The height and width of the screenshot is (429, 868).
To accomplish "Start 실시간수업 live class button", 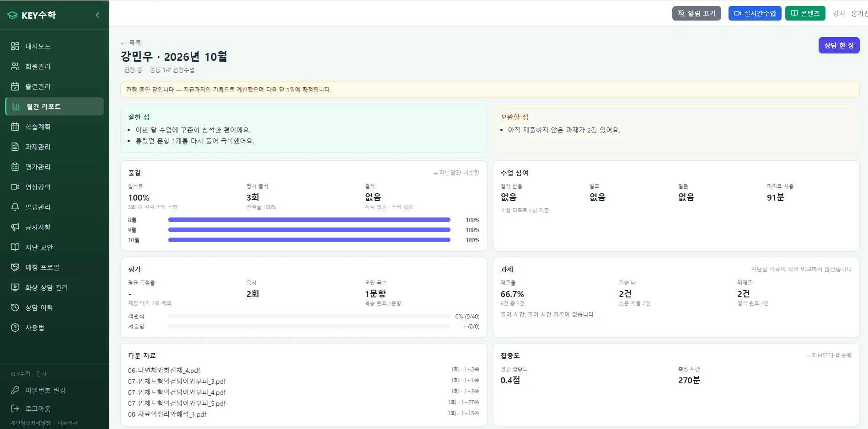I will [x=755, y=13].
